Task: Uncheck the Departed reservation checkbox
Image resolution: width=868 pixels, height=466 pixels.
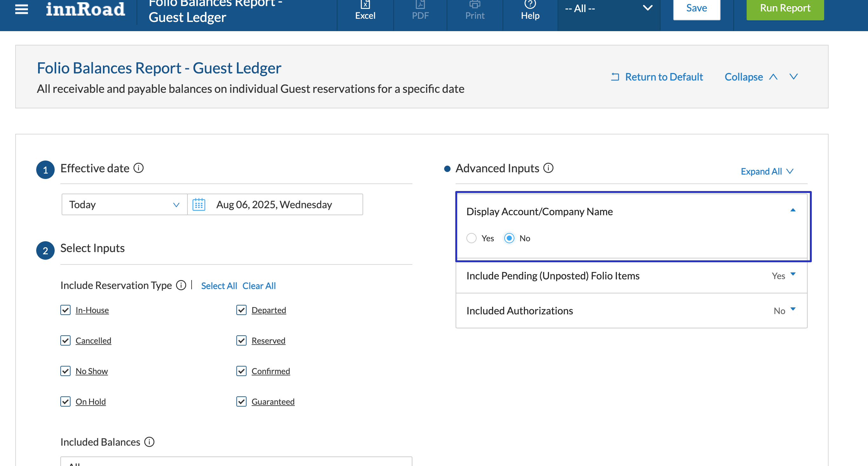Action: pos(241,310)
